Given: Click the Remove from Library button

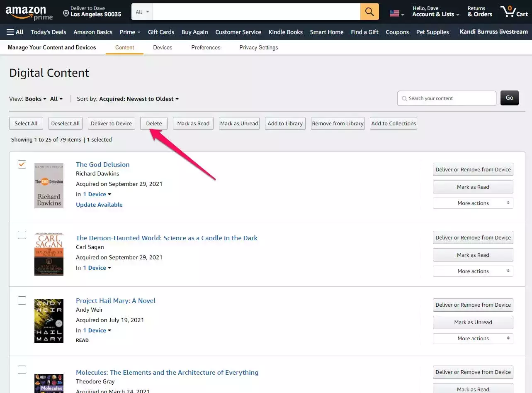Looking at the screenshot, I should 338,123.
